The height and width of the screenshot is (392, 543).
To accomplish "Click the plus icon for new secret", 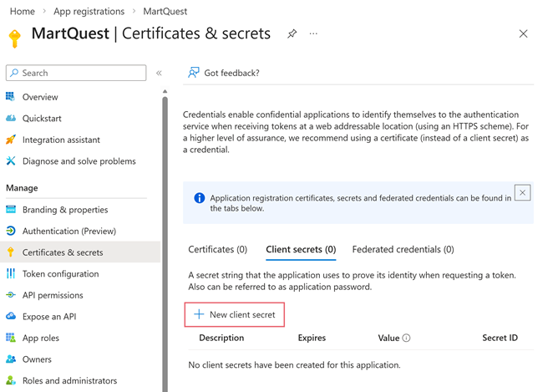I will pos(199,314).
